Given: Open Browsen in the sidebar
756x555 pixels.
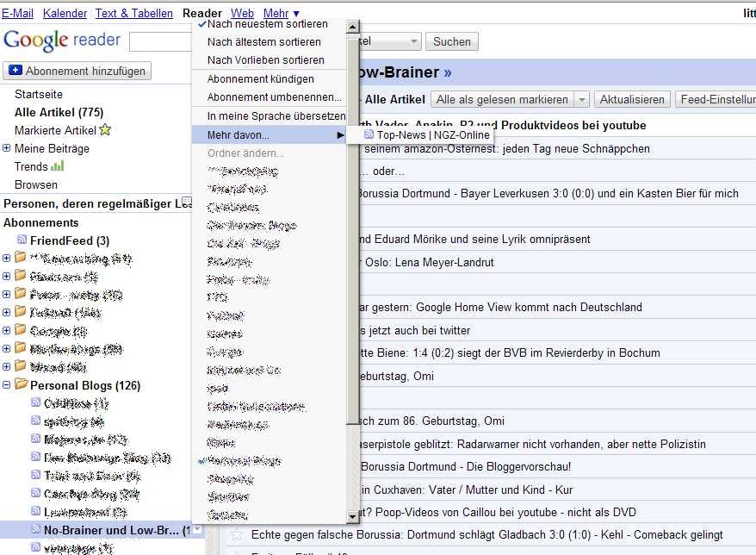Looking at the screenshot, I should pos(35,184).
